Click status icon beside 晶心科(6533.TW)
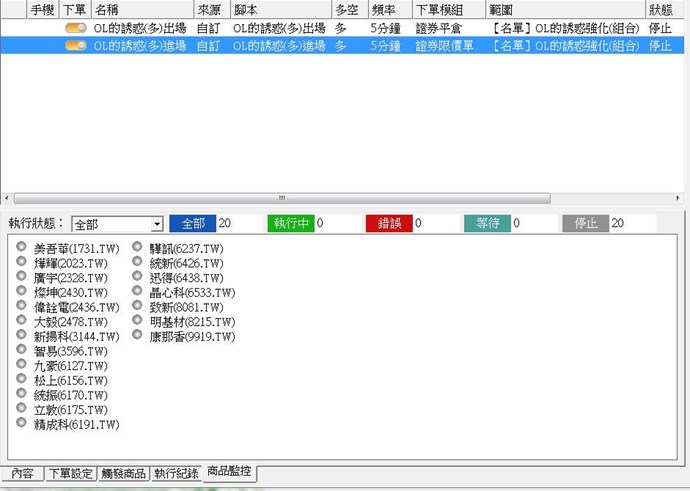 pos(137,292)
